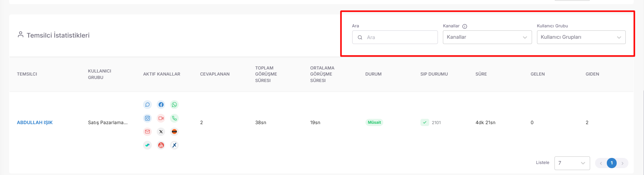Focus the Ara search field
Image resolution: width=644 pixels, height=175 pixels.
pos(395,37)
